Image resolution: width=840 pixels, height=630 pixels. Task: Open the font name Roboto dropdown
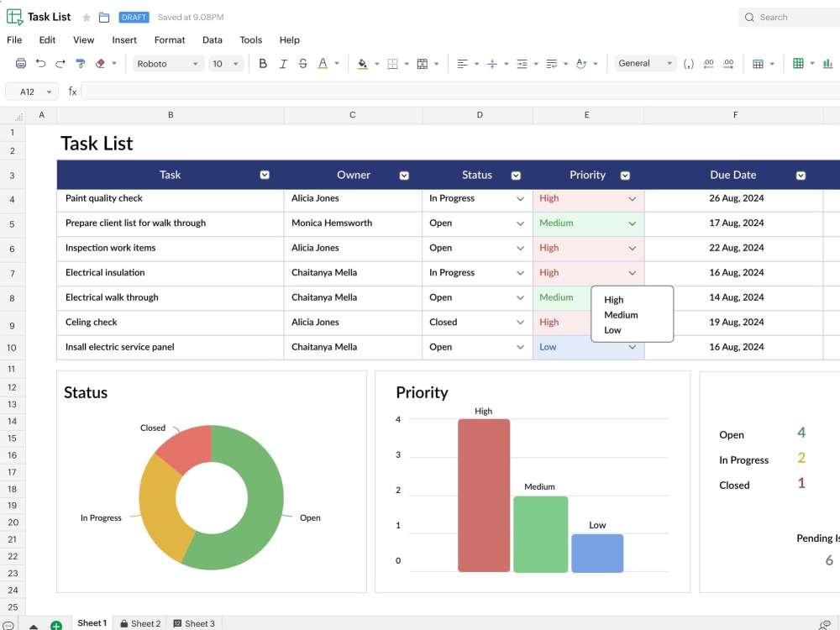pos(168,64)
